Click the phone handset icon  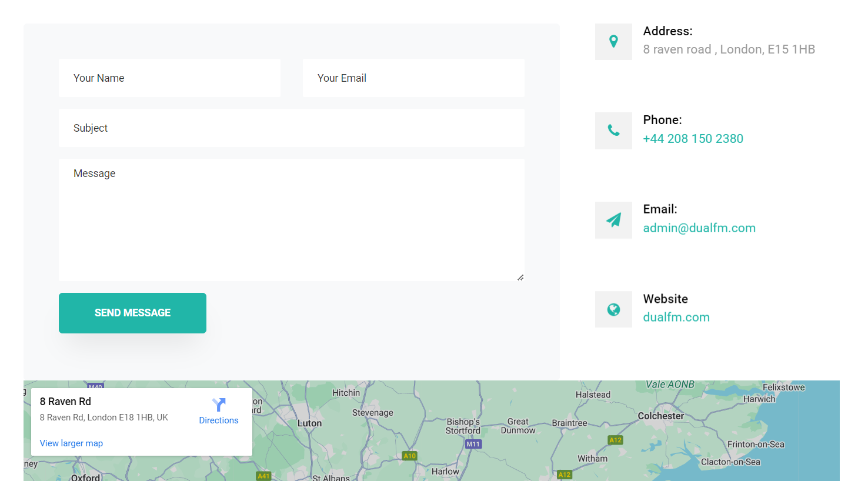point(613,131)
